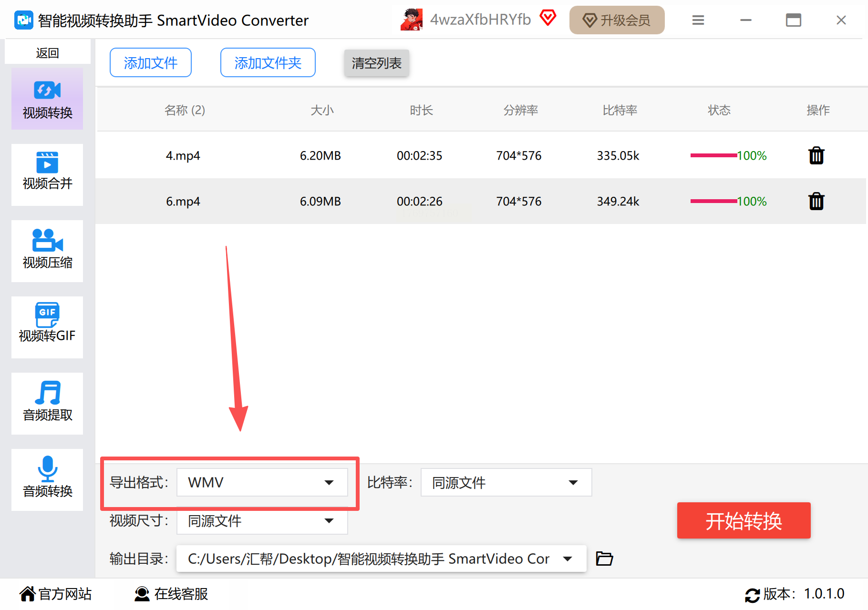
Task: Click the 状态 status column header
Action: click(x=719, y=110)
